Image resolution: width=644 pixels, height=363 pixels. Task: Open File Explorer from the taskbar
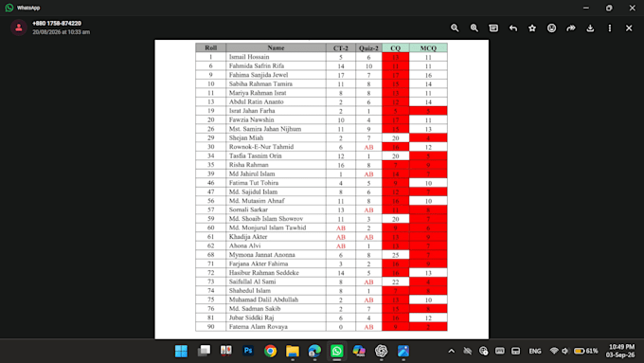tap(293, 351)
